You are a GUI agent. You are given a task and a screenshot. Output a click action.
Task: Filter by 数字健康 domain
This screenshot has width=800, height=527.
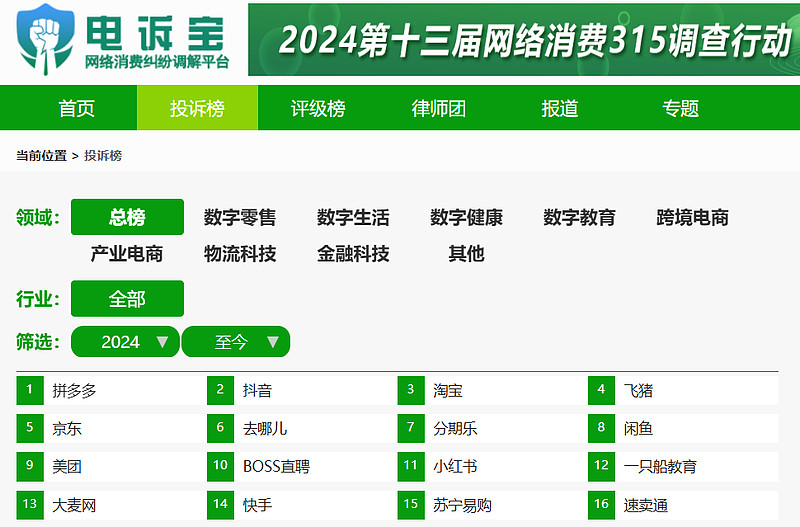click(x=466, y=217)
